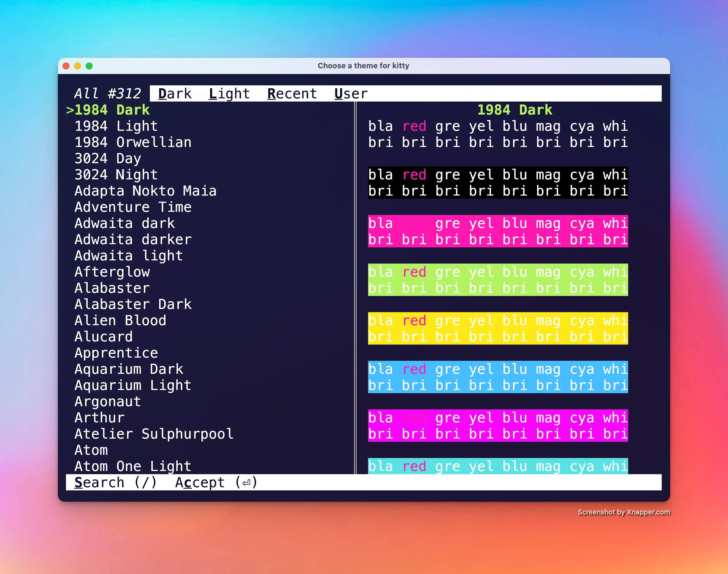Select the 3024 Day theme
The image size is (728, 574).
(x=108, y=158)
